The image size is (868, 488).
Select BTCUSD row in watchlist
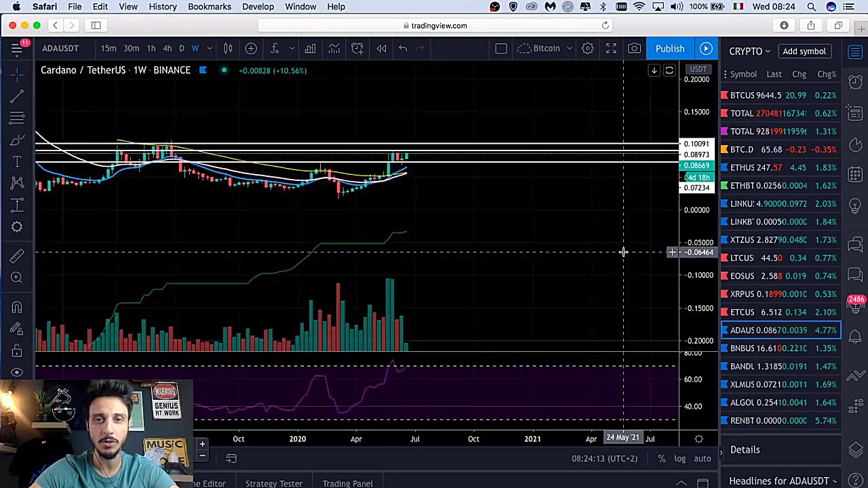coord(780,95)
